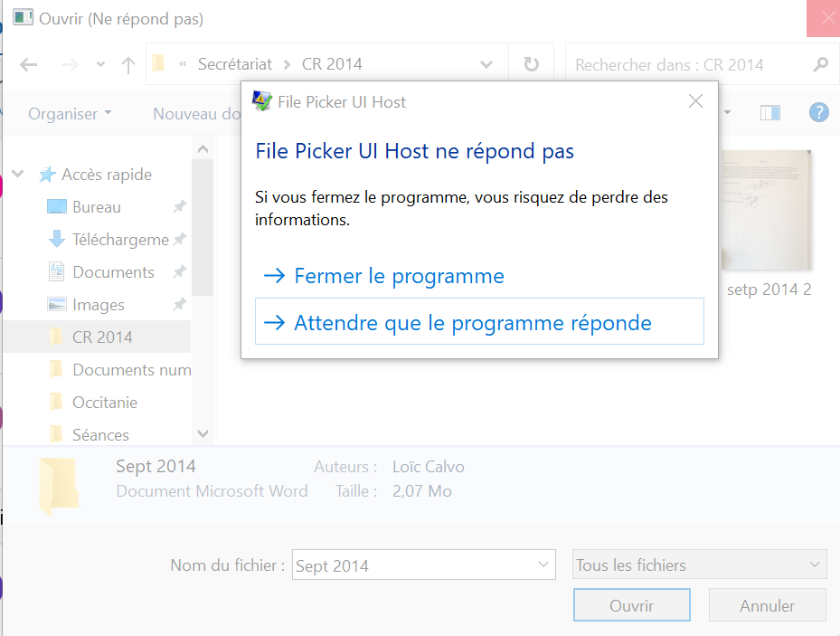Viewport: 840px width, 636px height.
Task: Open Documents in the navigation pane
Action: click(114, 272)
